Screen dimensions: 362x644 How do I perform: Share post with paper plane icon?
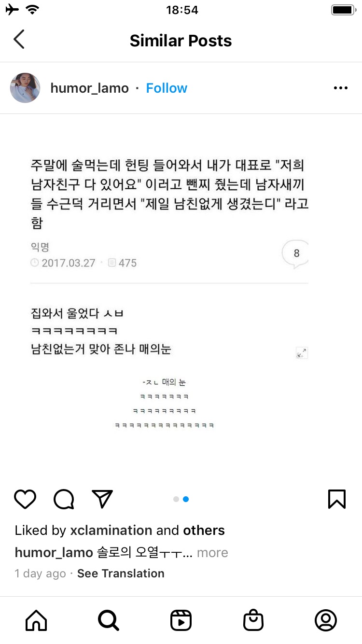point(102,499)
